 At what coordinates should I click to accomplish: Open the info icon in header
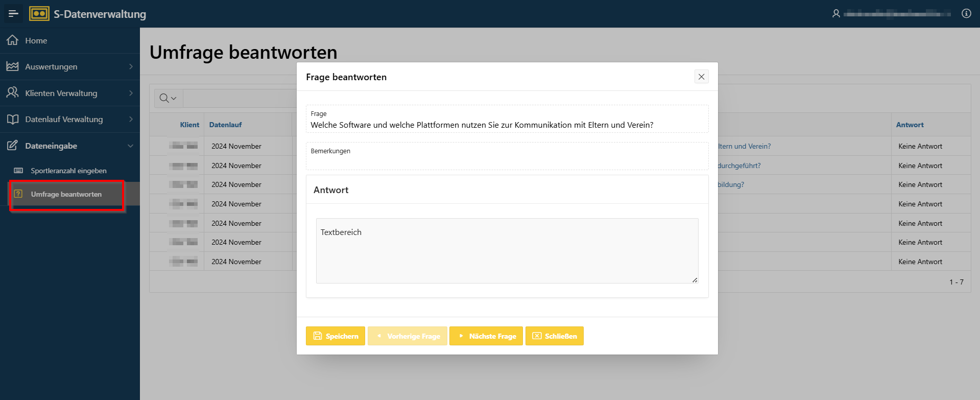click(x=966, y=14)
